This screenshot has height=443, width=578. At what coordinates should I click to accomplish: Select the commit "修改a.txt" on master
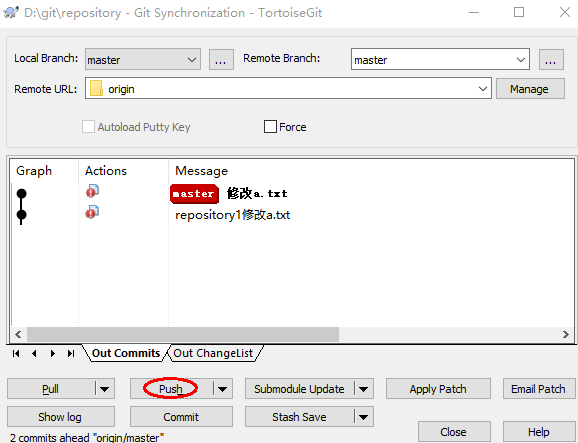point(257,193)
